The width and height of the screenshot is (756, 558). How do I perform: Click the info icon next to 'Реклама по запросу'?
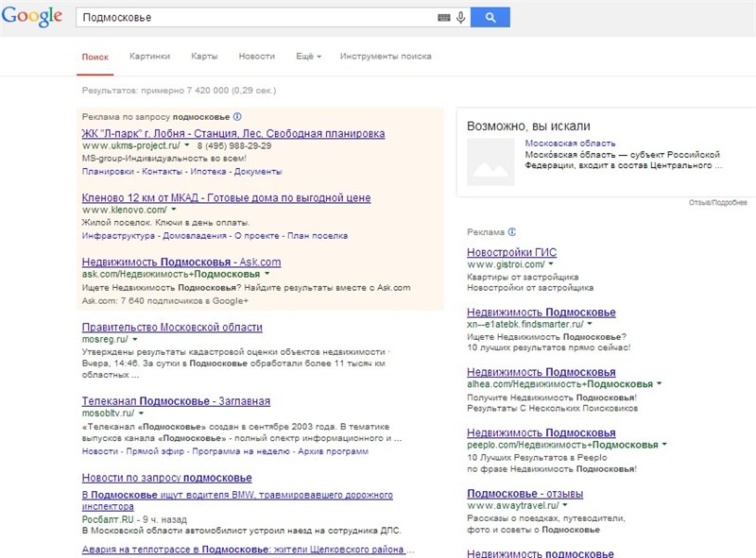point(237,117)
